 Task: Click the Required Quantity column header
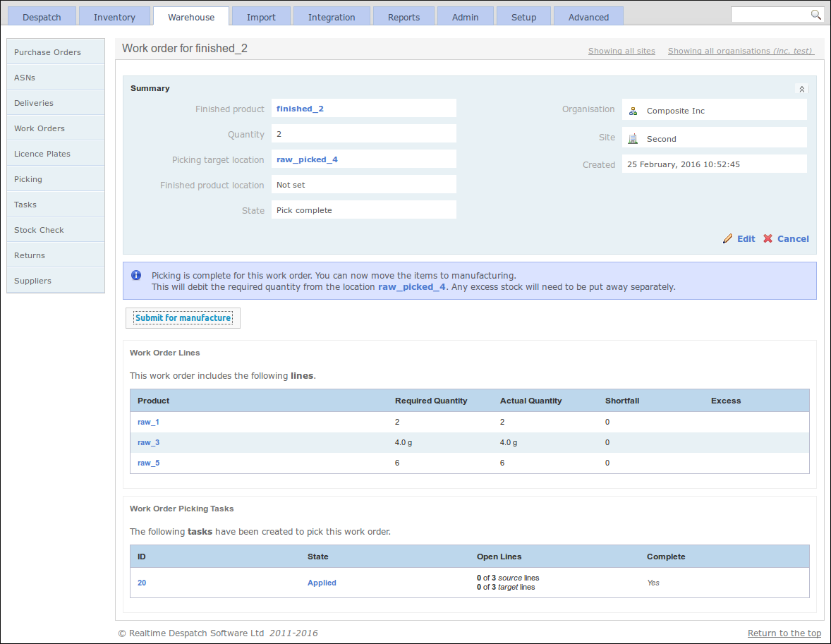pyautogui.click(x=431, y=401)
